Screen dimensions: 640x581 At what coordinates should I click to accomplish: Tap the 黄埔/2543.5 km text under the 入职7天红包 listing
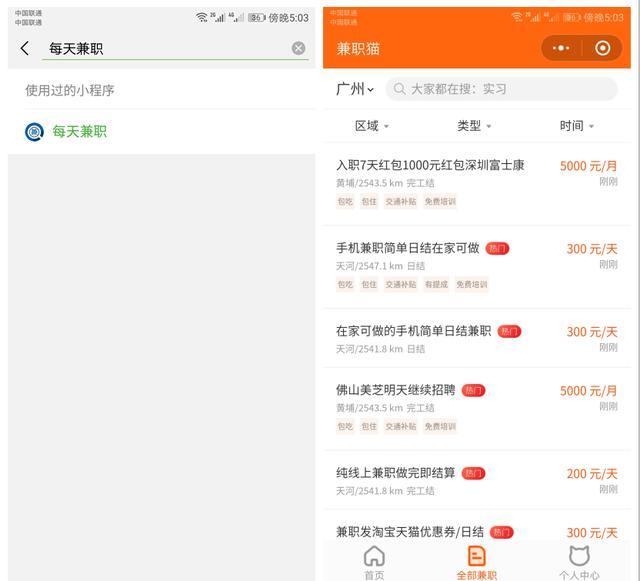[x=369, y=183]
